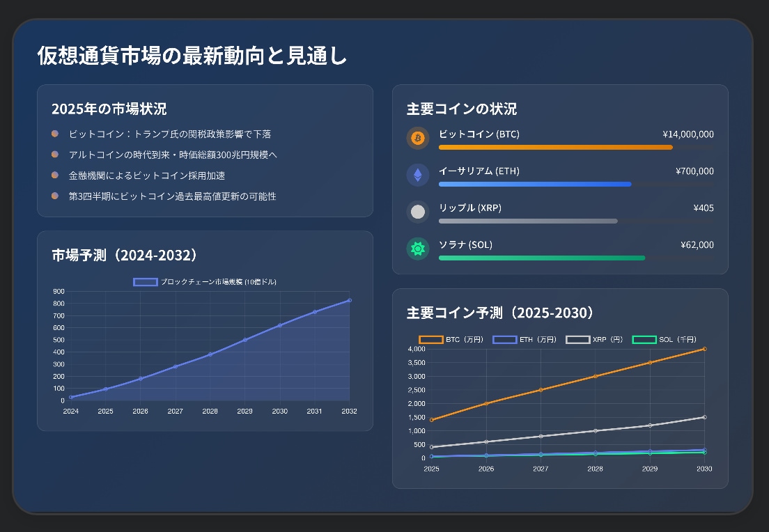Screen dimensions: 769x532
Task: Click the orange bullet before 金融機関による
Action: pos(55,175)
